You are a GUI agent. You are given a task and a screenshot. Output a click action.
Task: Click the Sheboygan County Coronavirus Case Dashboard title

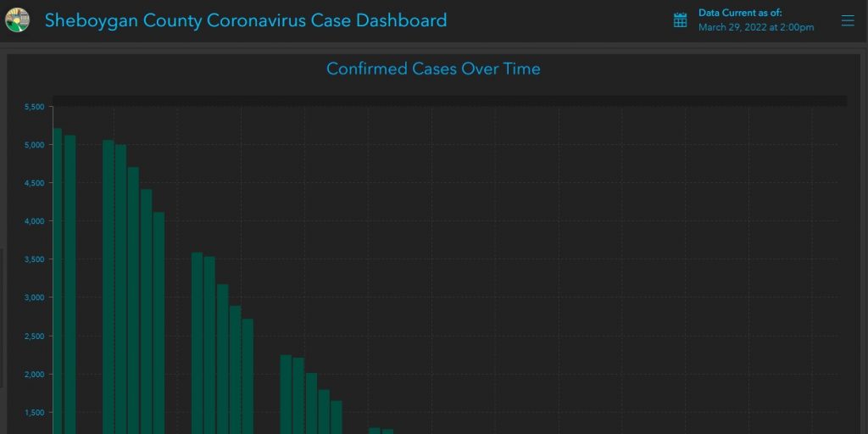[x=246, y=20]
